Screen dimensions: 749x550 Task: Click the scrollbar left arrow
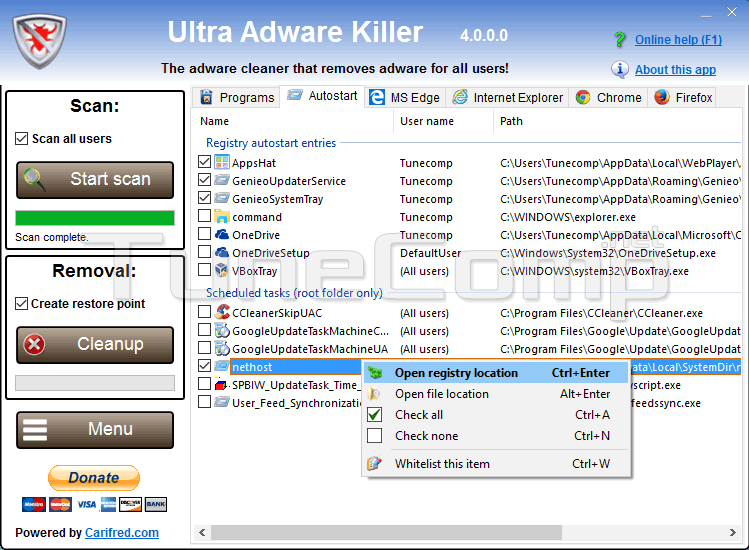point(202,532)
